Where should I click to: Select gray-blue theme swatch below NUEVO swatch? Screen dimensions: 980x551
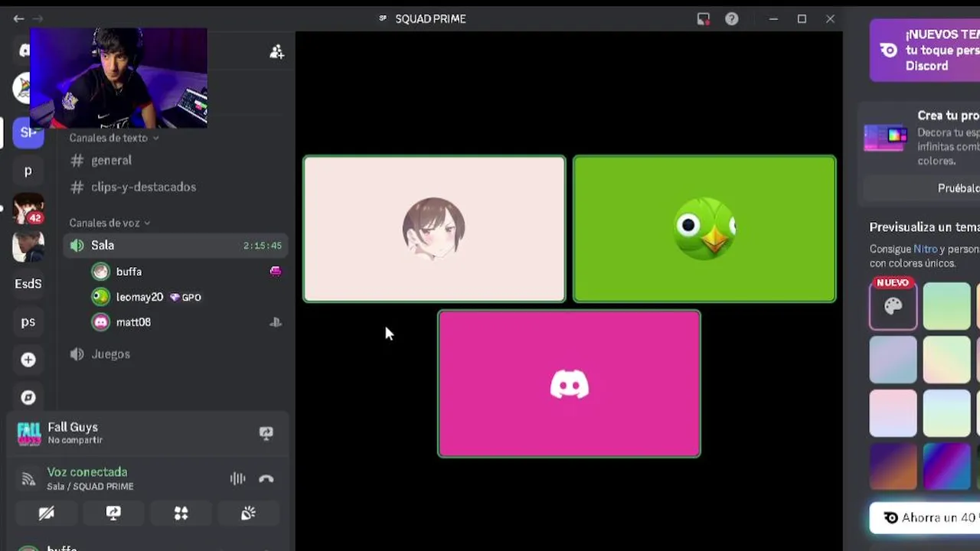pos(893,360)
